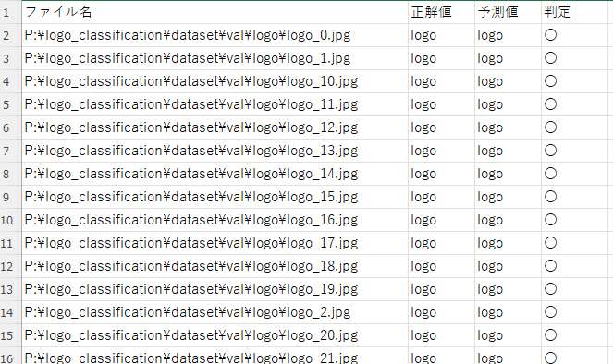This screenshot has width=613, height=364.
Task: Select the cell with logo_19.jpg path
Action: 215,289
